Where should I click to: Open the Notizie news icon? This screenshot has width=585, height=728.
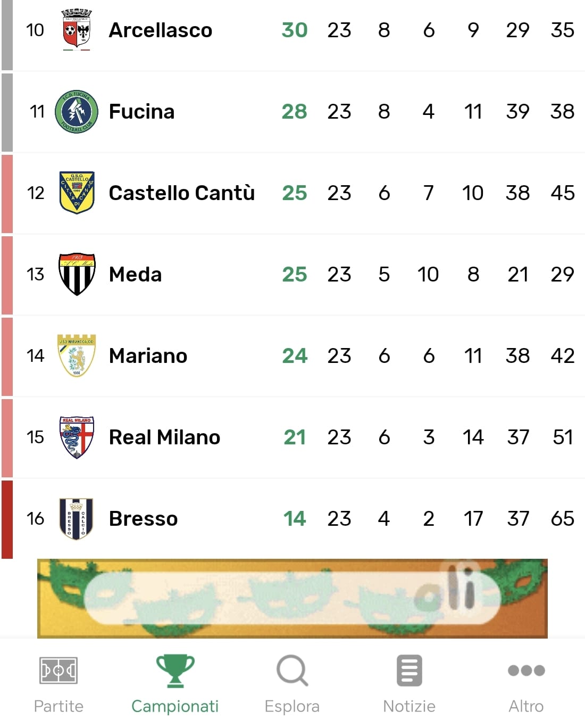coord(409,671)
